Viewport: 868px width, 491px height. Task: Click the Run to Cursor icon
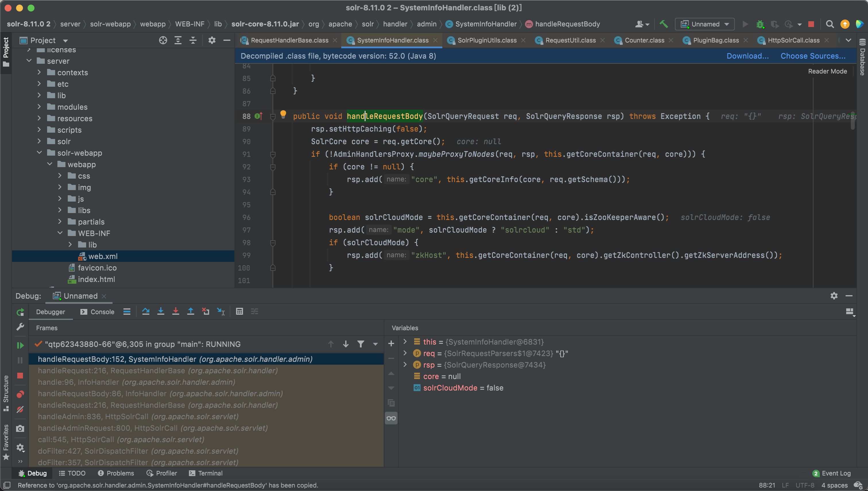click(221, 311)
